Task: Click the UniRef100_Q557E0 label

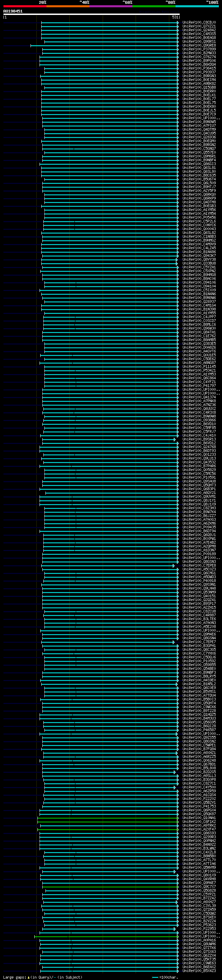Action: pyautogui.click(x=199, y=153)
